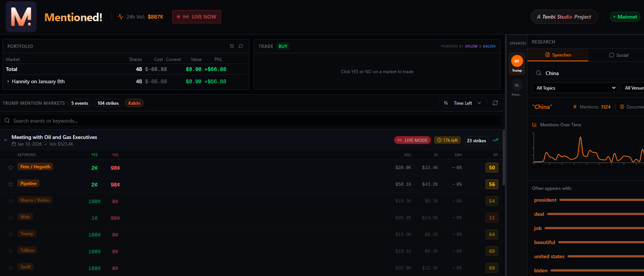Select the BUY trade tab

click(x=283, y=46)
